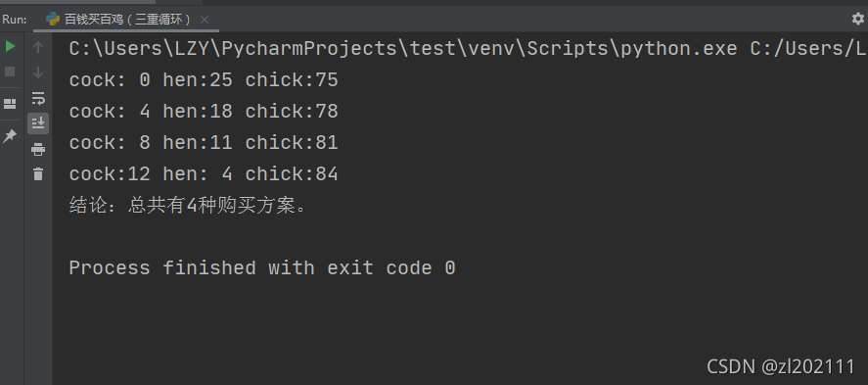
Task: Click the Print output icon
Action: coord(37,149)
